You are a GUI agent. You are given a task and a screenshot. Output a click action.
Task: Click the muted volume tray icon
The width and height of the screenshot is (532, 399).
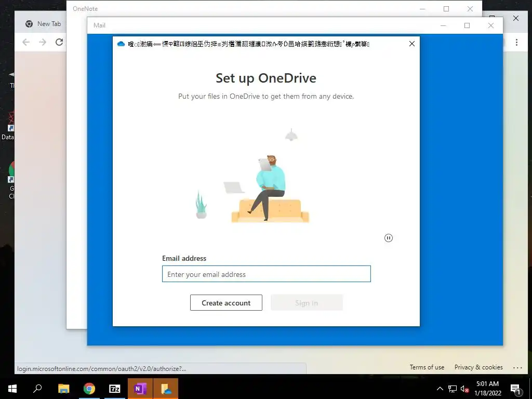464,389
